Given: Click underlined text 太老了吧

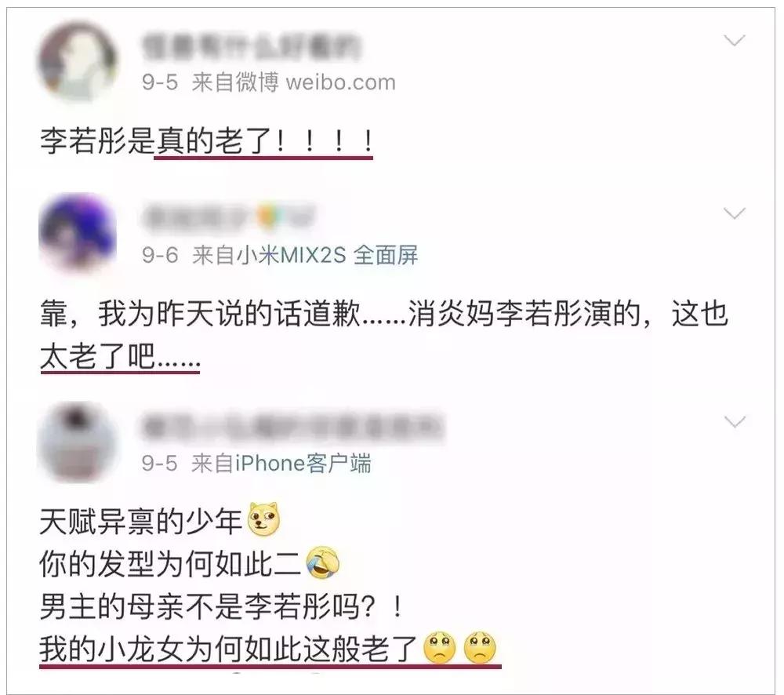Looking at the screenshot, I should coord(120,356).
